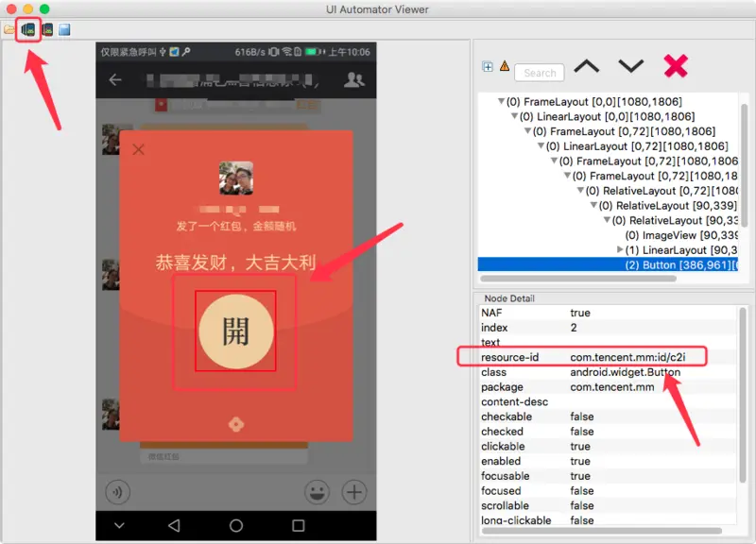
Task: Navigate to previous search result arrow
Action: pyautogui.click(x=586, y=66)
